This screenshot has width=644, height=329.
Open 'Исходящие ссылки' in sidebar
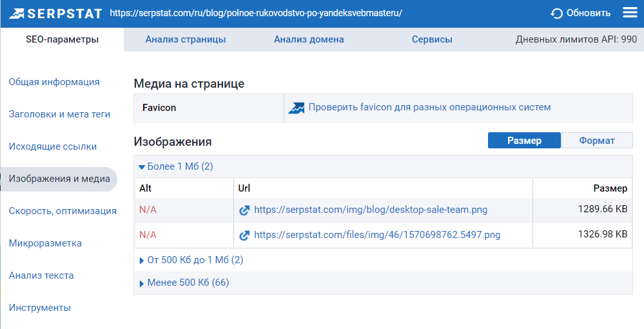point(53,146)
